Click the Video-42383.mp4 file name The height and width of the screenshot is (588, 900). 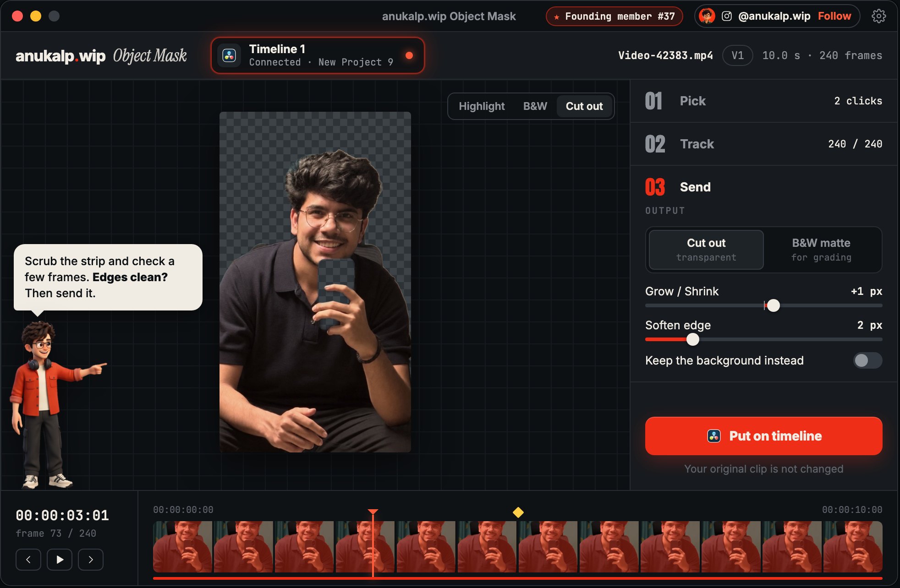point(665,55)
